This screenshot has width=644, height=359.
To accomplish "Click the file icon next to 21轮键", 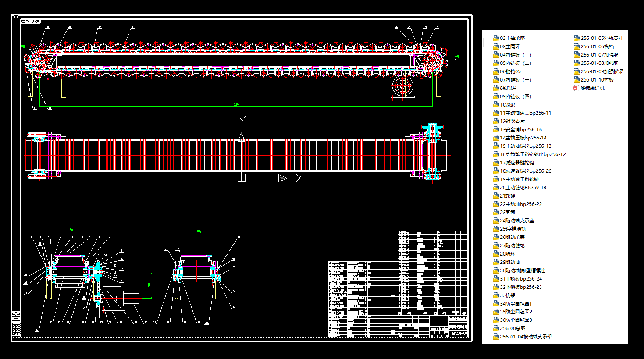I will click(496, 196).
